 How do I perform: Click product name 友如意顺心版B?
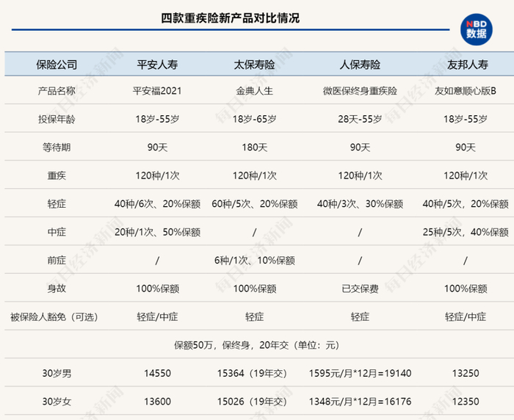(465, 91)
